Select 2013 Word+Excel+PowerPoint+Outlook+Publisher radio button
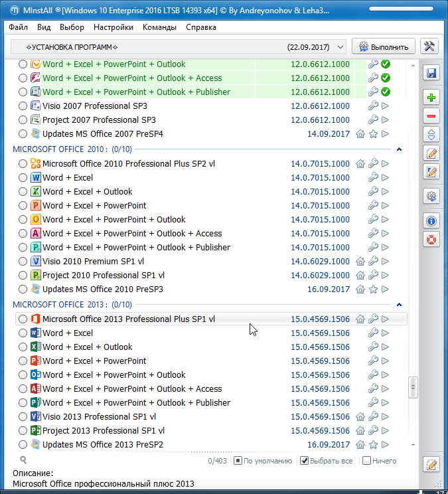 [23, 402]
